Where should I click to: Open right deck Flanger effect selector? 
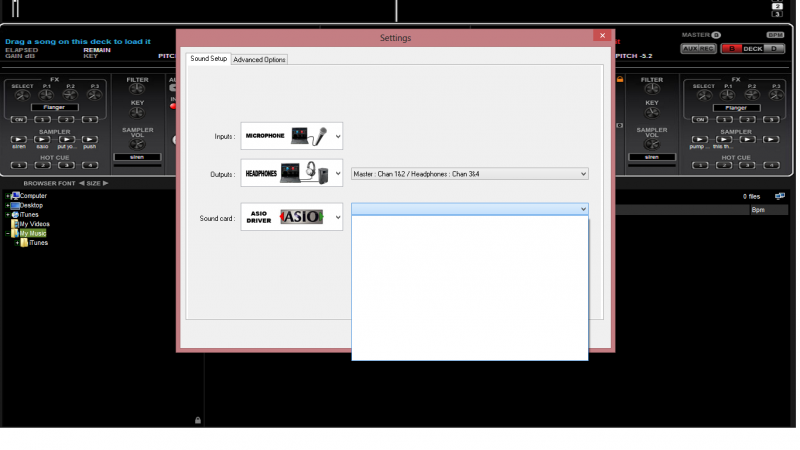pos(736,108)
